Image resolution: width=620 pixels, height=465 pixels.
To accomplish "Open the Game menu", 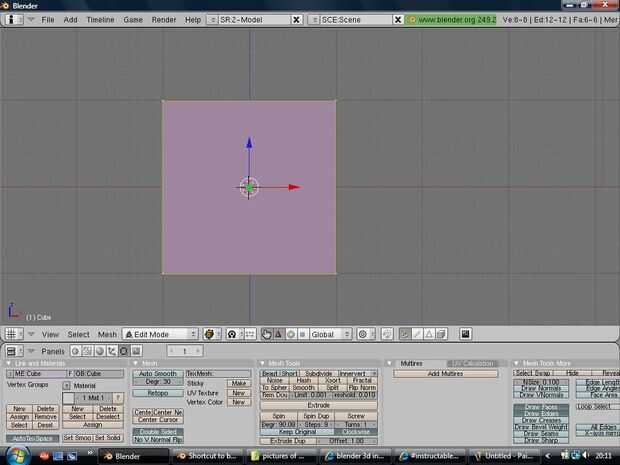I will tap(133, 19).
